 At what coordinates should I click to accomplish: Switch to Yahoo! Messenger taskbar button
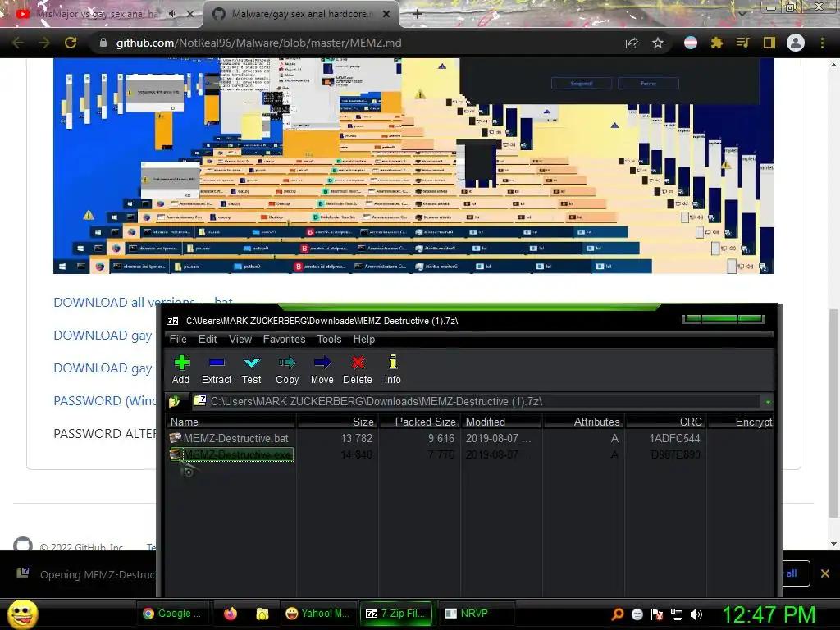click(x=317, y=614)
